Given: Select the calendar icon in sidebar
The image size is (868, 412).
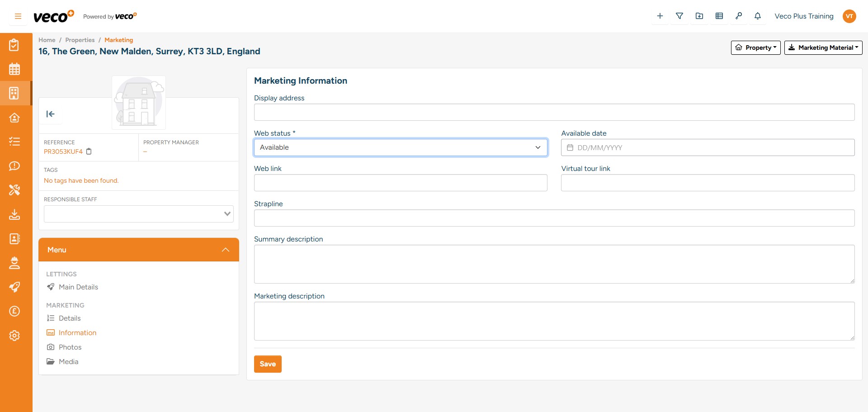Looking at the screenshot, I should point(15,69).
